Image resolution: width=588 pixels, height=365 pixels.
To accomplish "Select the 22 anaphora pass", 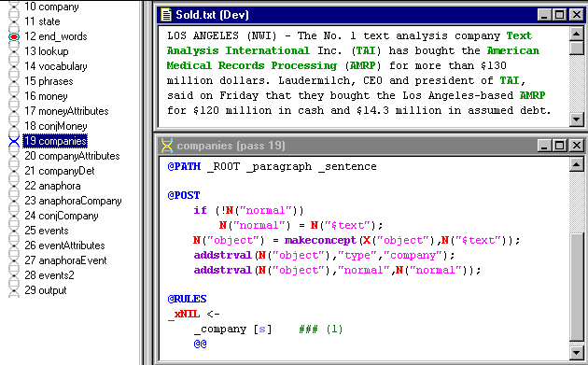I will point(52,186).
